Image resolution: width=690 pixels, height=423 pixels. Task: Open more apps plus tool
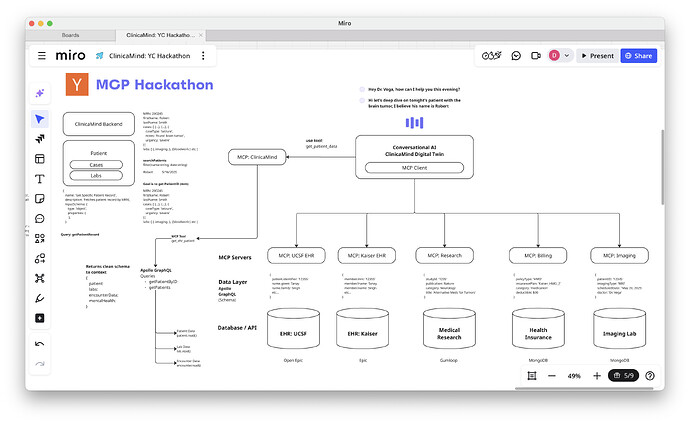point(40,318)
